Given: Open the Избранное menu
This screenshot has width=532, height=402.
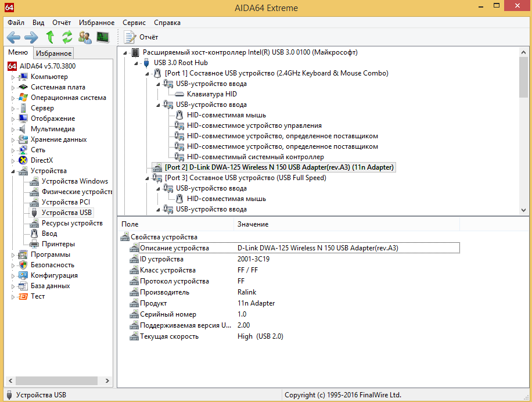Looking at the screenshot, I should point(96,23).
